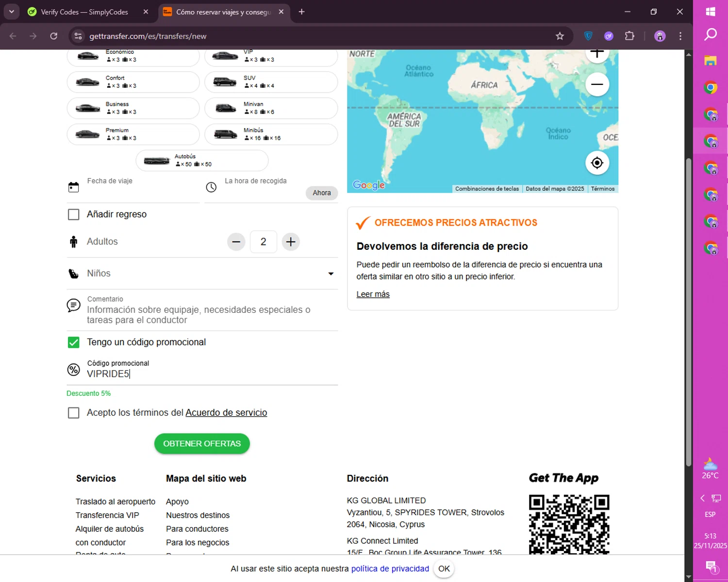Click the calendar icon for travel date
Screen dimensions: 728x582
click(73, 187)
